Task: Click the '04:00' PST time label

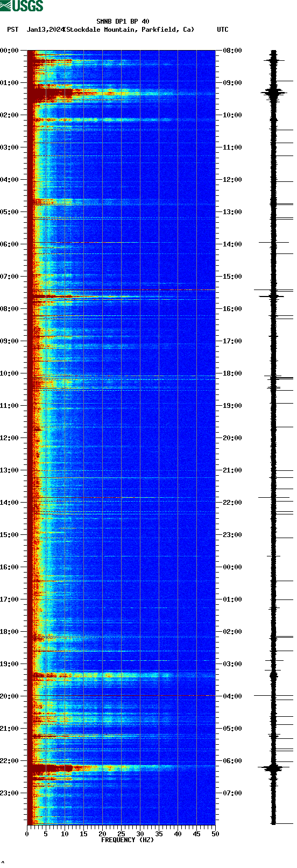Action: [x=9, y=180]
